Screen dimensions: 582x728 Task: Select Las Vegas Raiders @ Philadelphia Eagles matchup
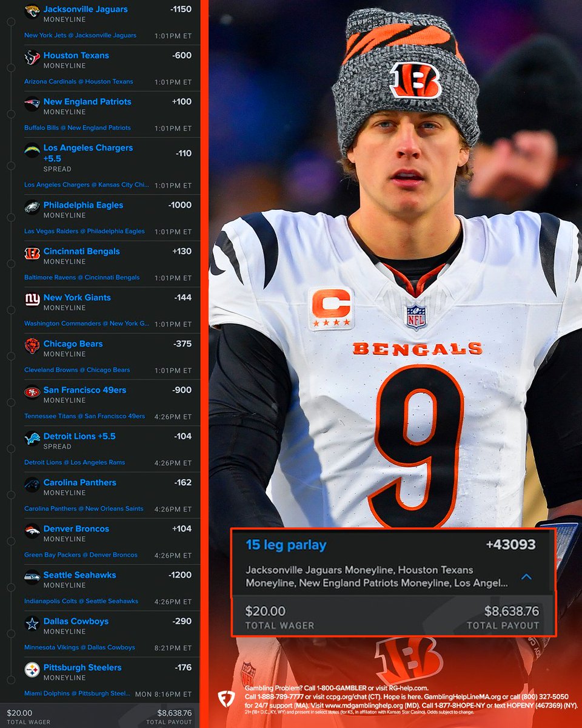tap(84, 231)
